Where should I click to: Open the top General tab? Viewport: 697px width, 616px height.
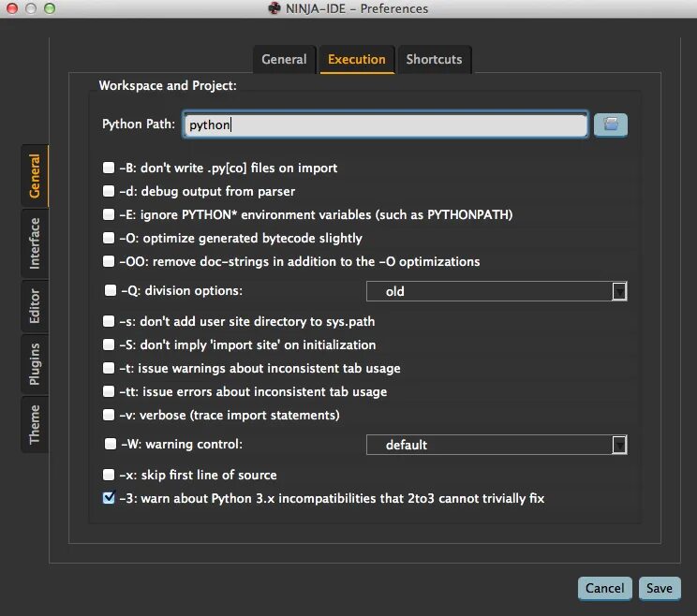(284, 59)
